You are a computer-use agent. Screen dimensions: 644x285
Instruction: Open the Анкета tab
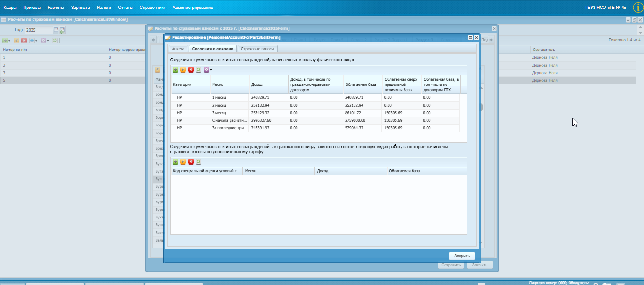(178, 49)
